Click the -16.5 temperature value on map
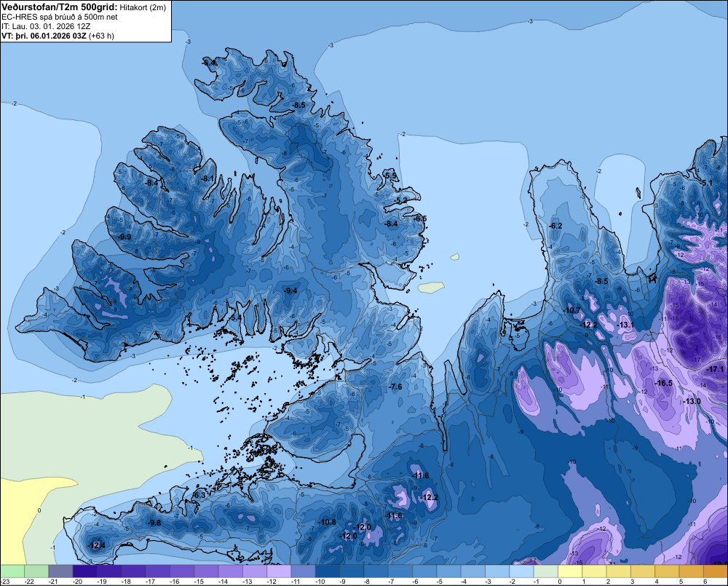 (663, 383)
